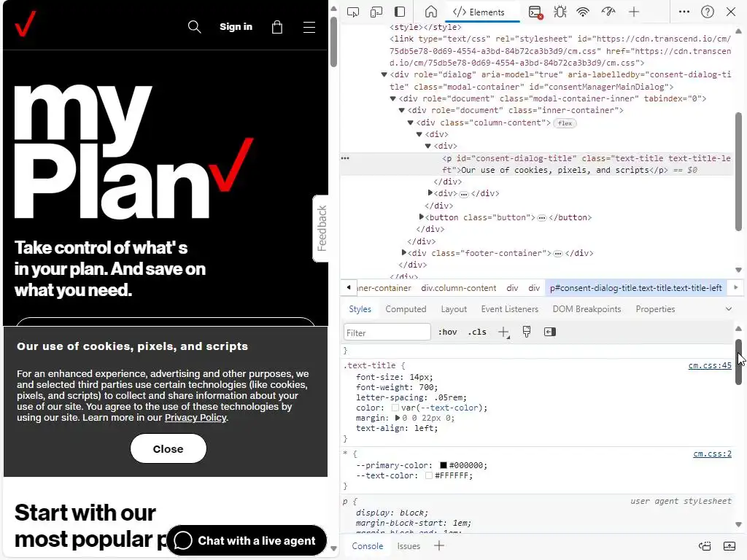Open the --primary-color #000000 swatch
The image size is (747, 560).
click(443, 465)
